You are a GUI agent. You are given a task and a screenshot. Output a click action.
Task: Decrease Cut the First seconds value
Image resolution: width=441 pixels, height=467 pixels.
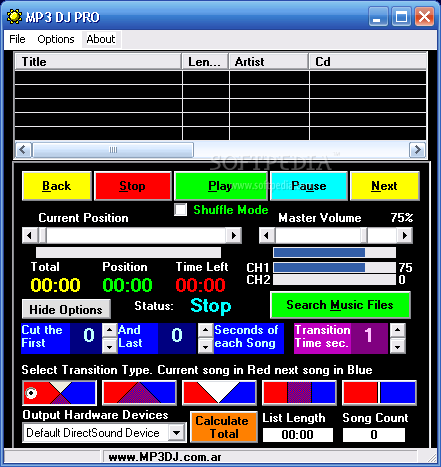pyautogui.click(x=109, y=346)
